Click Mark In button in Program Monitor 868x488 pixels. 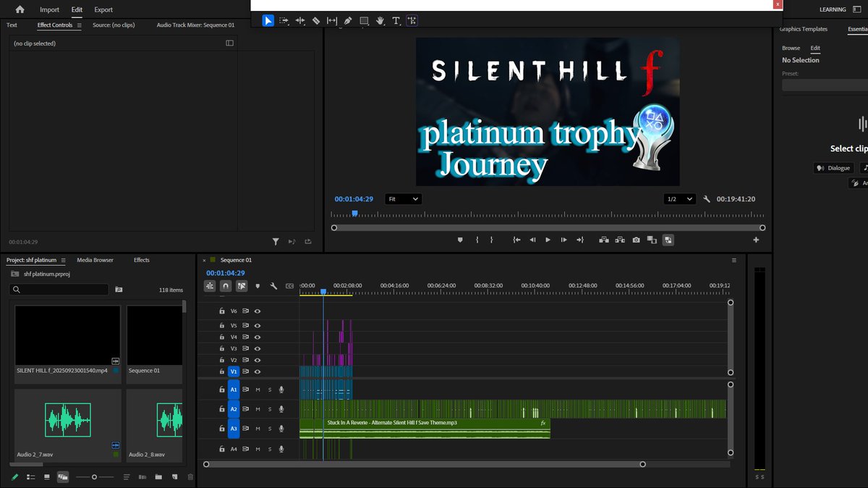click(x=477, y=240)
